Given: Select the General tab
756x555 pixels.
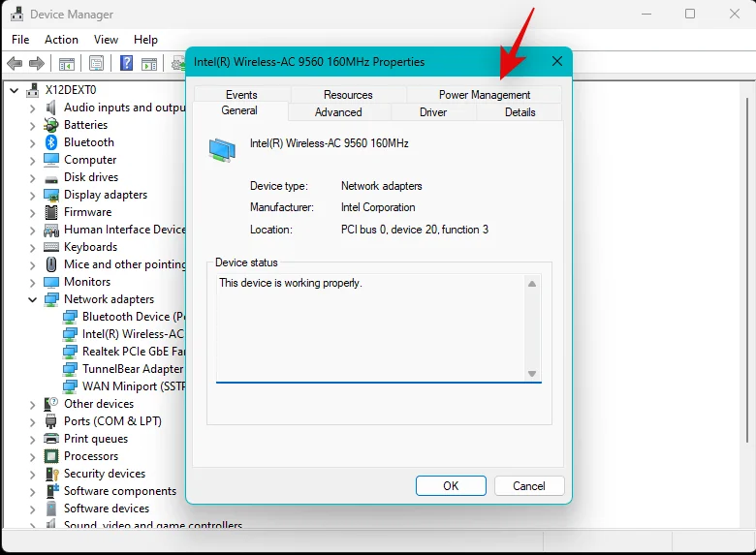Looking at the screenshot, I should [x=239, y=110].
